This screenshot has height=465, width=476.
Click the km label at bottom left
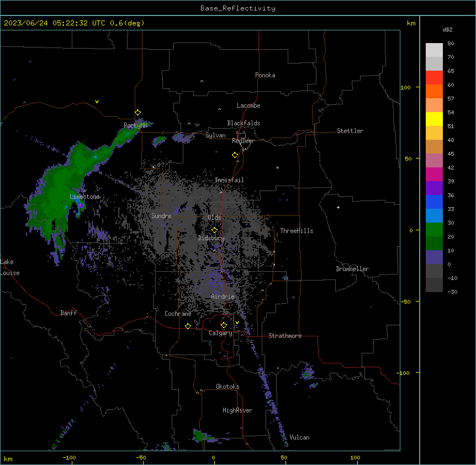(8, 459)
